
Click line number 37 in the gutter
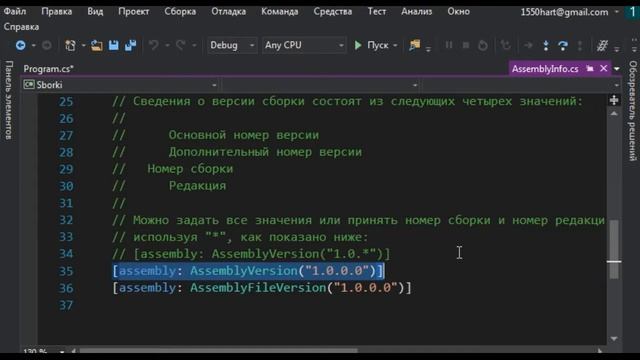click(x=66, y=305)
